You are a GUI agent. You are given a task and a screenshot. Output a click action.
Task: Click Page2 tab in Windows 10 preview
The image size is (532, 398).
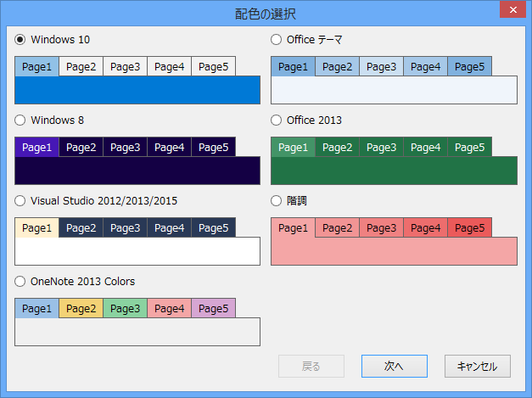(x=81, y=67)
